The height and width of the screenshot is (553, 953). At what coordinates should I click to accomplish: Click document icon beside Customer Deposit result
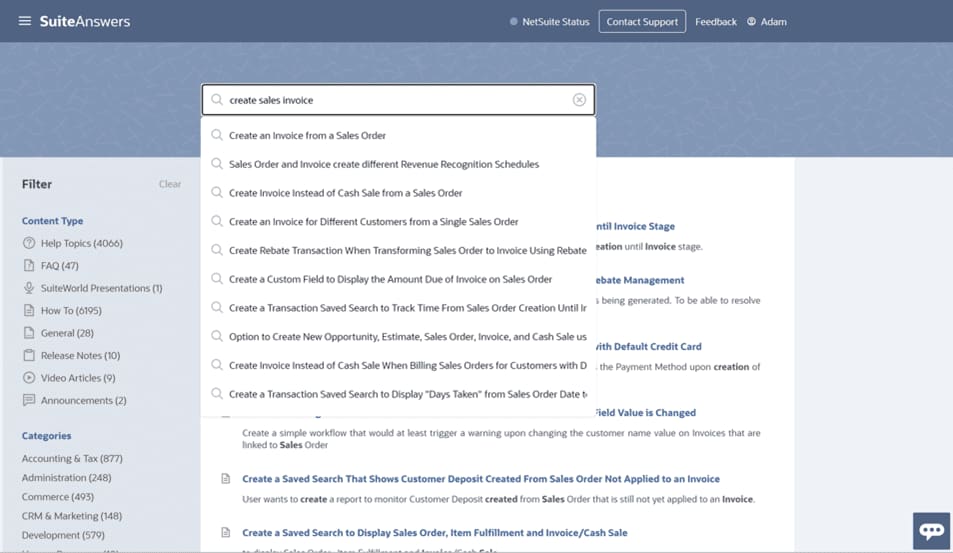225,479
